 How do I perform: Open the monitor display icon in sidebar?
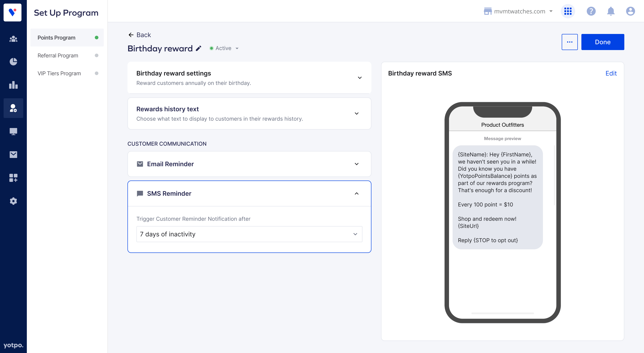(x=13, y=131)
